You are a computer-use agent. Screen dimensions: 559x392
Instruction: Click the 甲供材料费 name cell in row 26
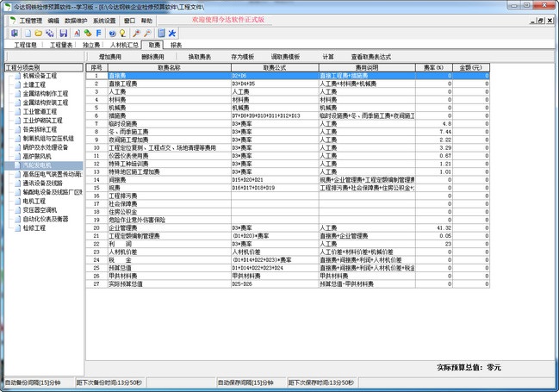(x=170, y=276)
